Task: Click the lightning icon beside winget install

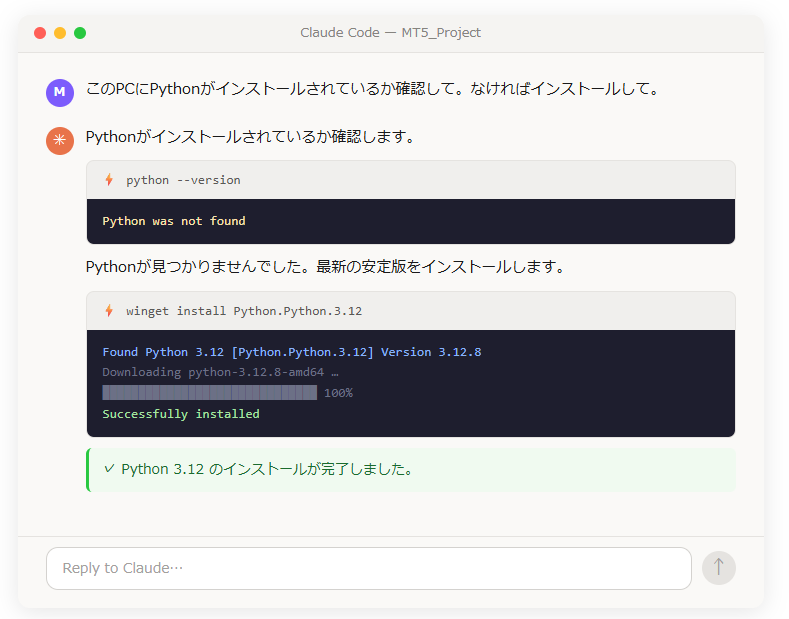Action: tap(109, 311)
